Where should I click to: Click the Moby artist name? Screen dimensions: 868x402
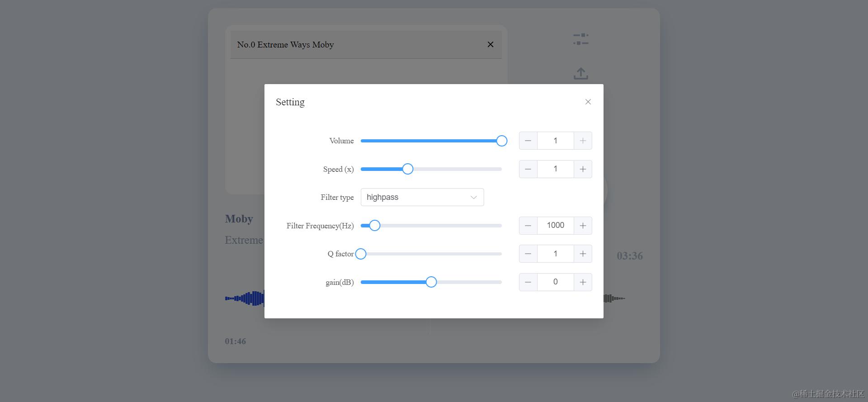[239, 219]
